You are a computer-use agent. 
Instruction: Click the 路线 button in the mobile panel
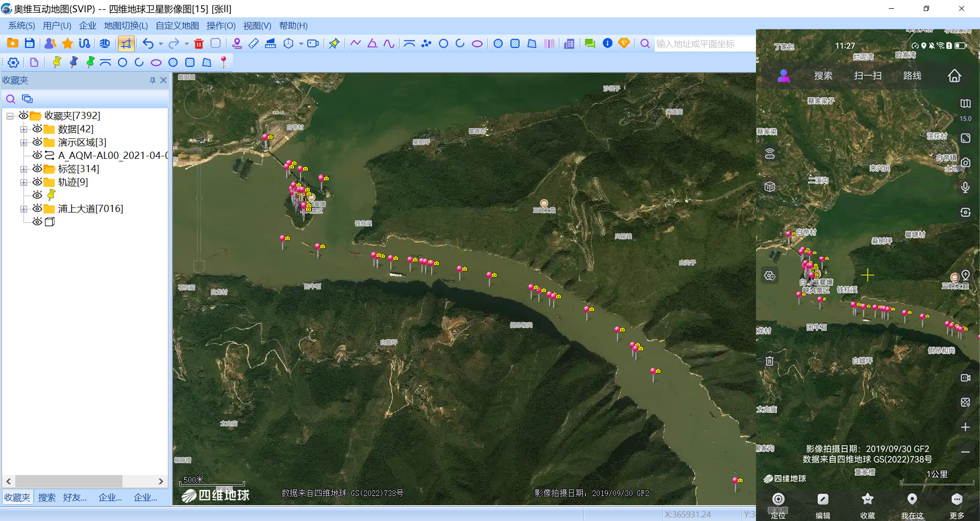tap(913, 76)
